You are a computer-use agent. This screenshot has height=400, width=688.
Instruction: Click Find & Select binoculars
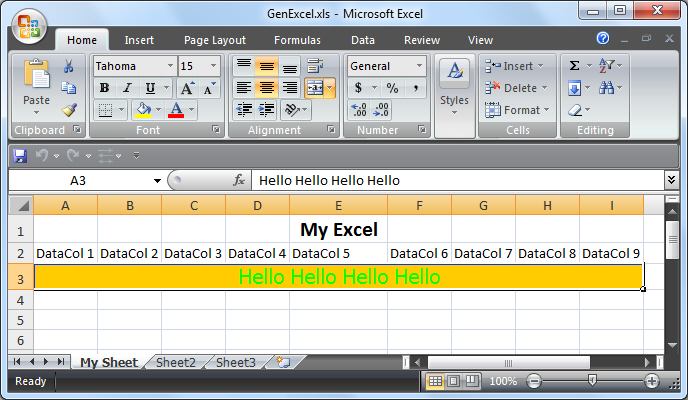[x=607, y=88]
